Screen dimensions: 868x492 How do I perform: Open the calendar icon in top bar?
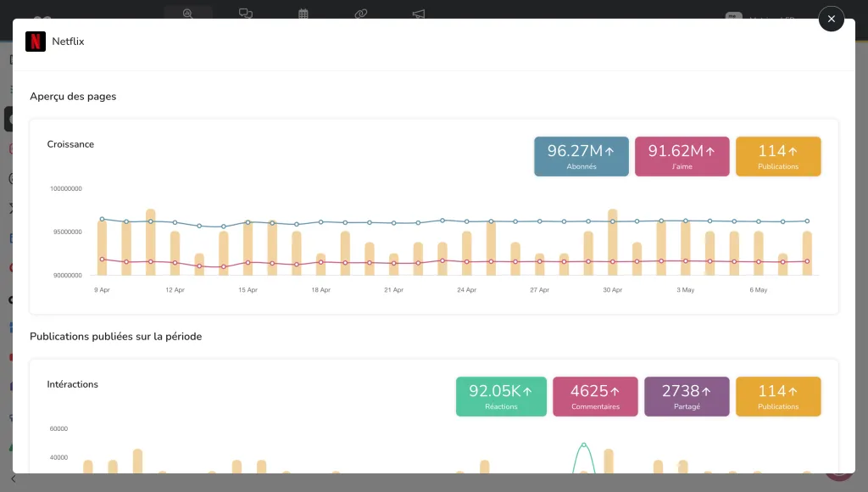click(x=303, y=14)
